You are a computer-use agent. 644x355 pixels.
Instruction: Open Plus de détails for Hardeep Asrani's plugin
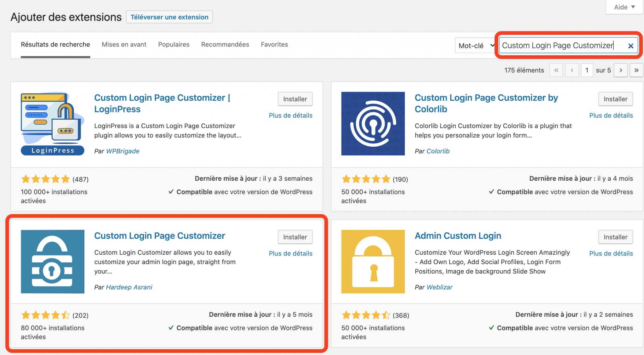click(291, 253)
